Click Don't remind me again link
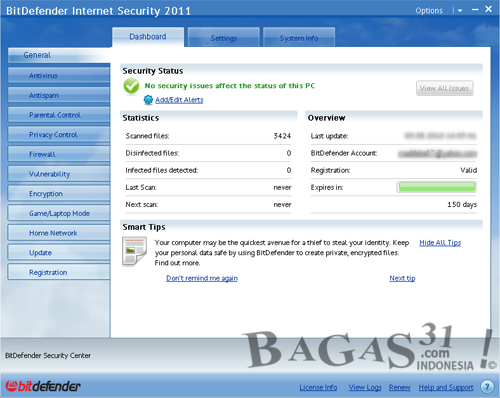The image size is (500, 398). 202,278
